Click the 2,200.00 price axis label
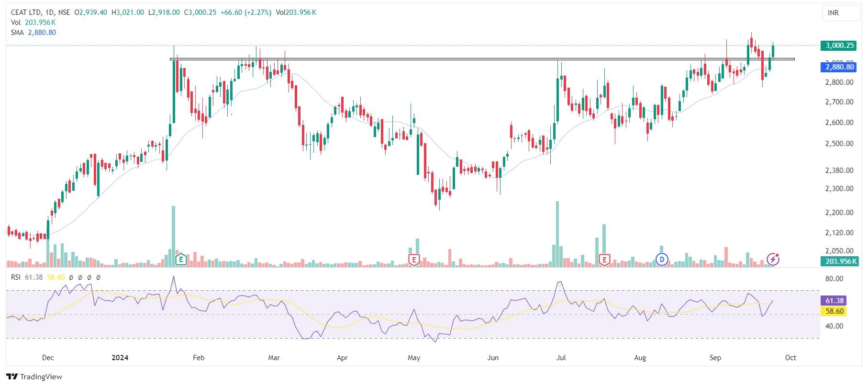This screenshot has height=387, width=868. click(x=839, y=213)
